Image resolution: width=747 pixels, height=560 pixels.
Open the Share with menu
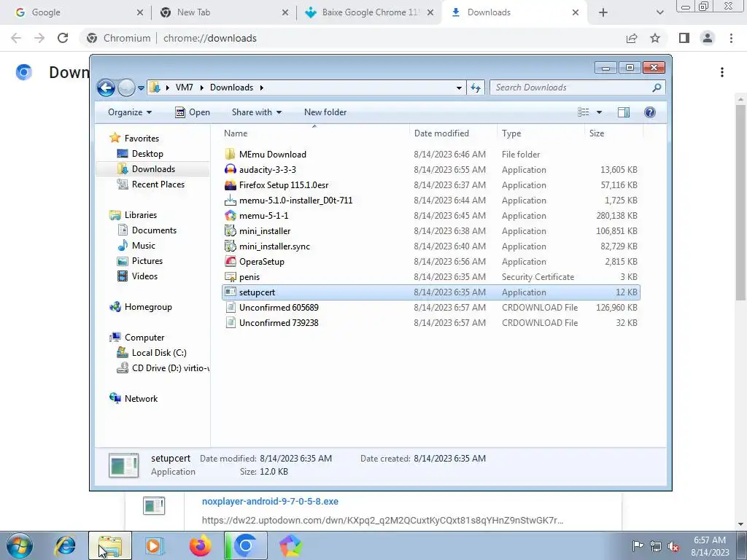tap(257, 112)
